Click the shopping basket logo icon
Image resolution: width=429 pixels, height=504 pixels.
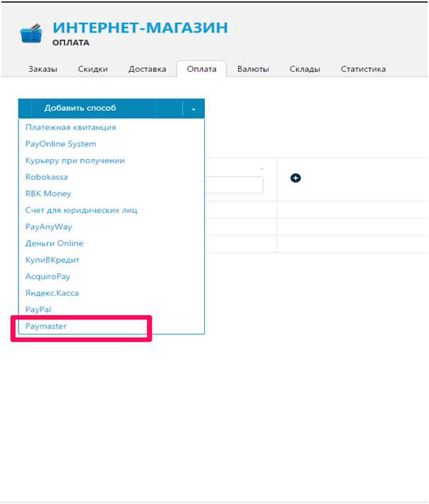(32, 35)
